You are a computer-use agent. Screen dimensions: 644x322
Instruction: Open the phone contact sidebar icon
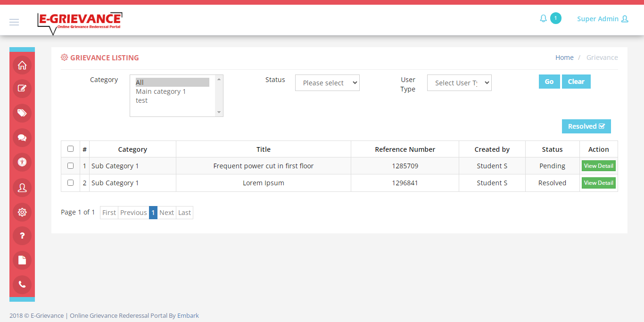(x=22, y=284)
